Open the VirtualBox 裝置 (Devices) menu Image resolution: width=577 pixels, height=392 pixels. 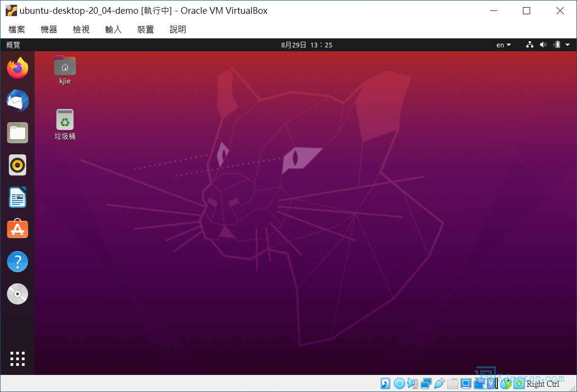pyautogui.click(x=146, y=29)
